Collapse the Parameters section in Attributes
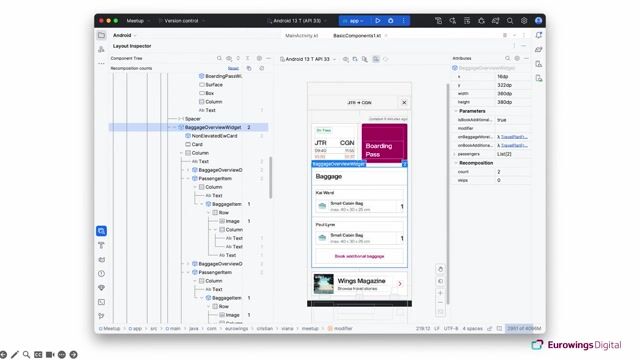This screenshot has height=360, width=640. [x=456, y=111]
